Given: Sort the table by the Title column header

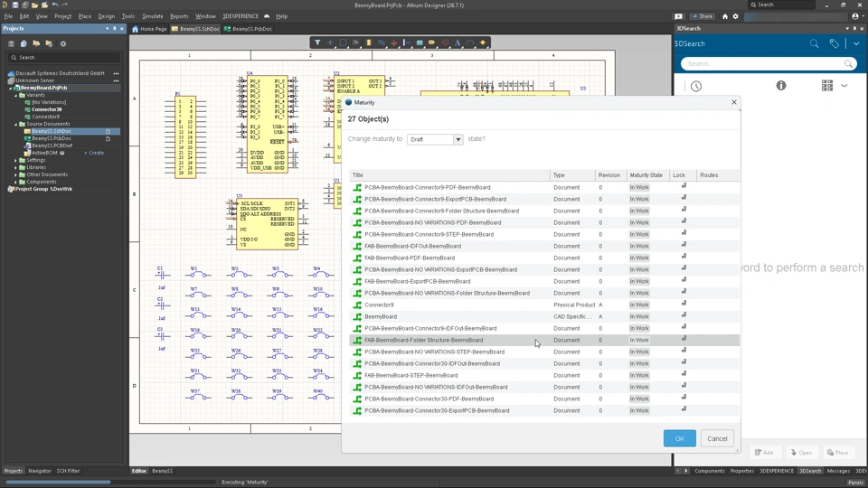Looking at the screenshot, I should [x=450, y=174].
